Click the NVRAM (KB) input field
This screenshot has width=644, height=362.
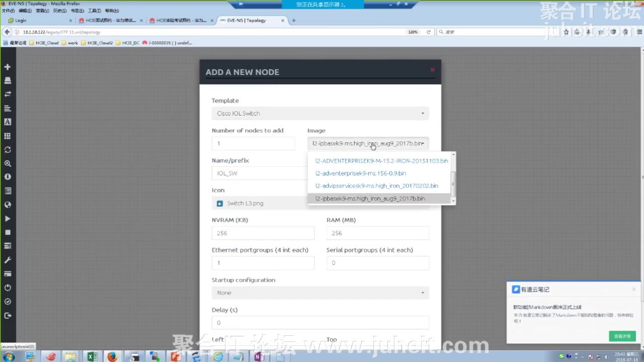coord(263,233)
